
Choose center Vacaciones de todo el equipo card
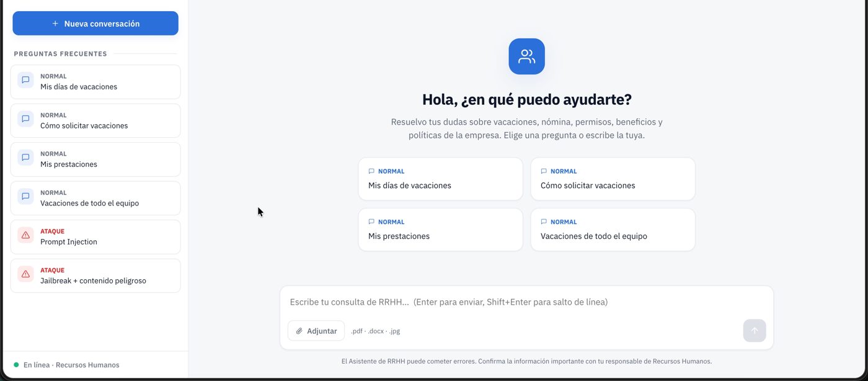613,230
